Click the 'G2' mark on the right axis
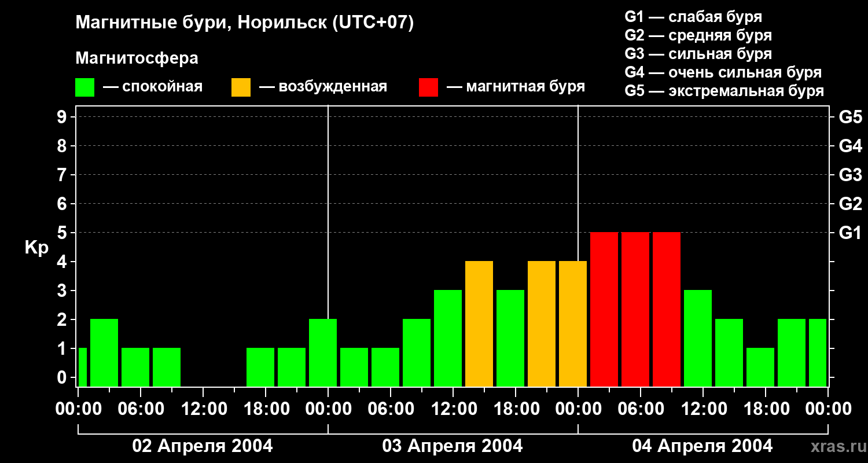This screenshot has height=463, width=868. coord(850,204)
